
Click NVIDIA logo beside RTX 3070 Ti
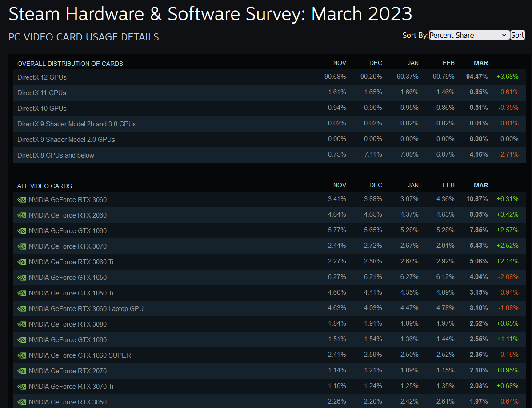pyautogui.click(x=22, y=387)
